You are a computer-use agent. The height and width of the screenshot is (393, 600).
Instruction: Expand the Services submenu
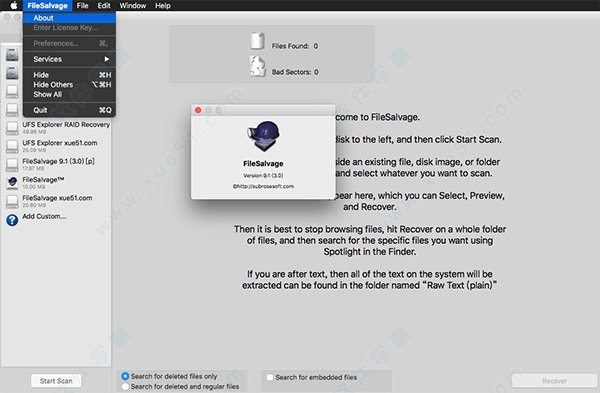69,59
